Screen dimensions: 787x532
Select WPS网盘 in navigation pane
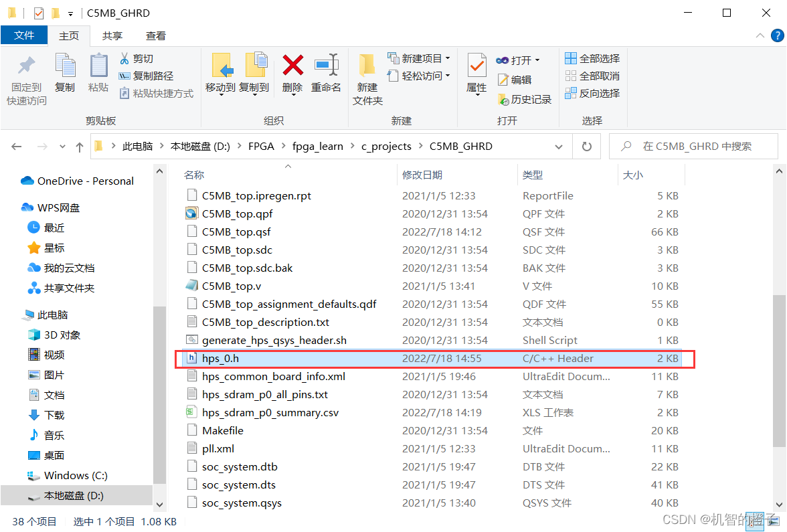click(50, 207)
